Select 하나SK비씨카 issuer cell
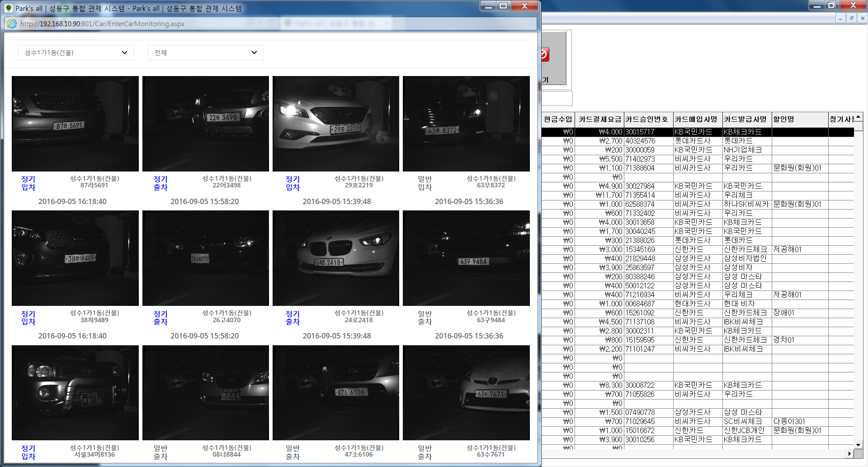The width and height of the screenshot is (868, 467). [x=747, y=205]
